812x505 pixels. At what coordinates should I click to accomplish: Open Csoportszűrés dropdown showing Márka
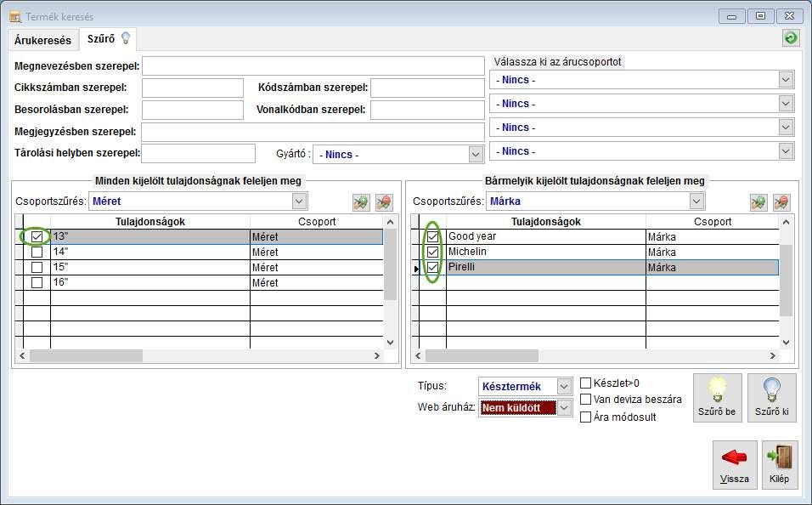tap(696, 201)
